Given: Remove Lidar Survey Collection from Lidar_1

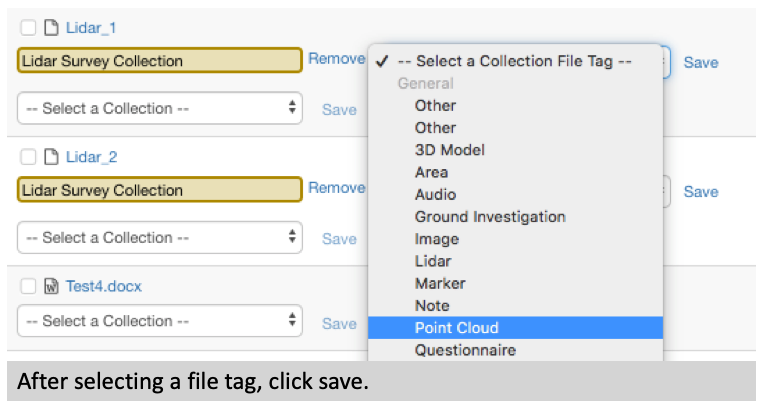Looking at the screenshot, I should click(336, 59).
